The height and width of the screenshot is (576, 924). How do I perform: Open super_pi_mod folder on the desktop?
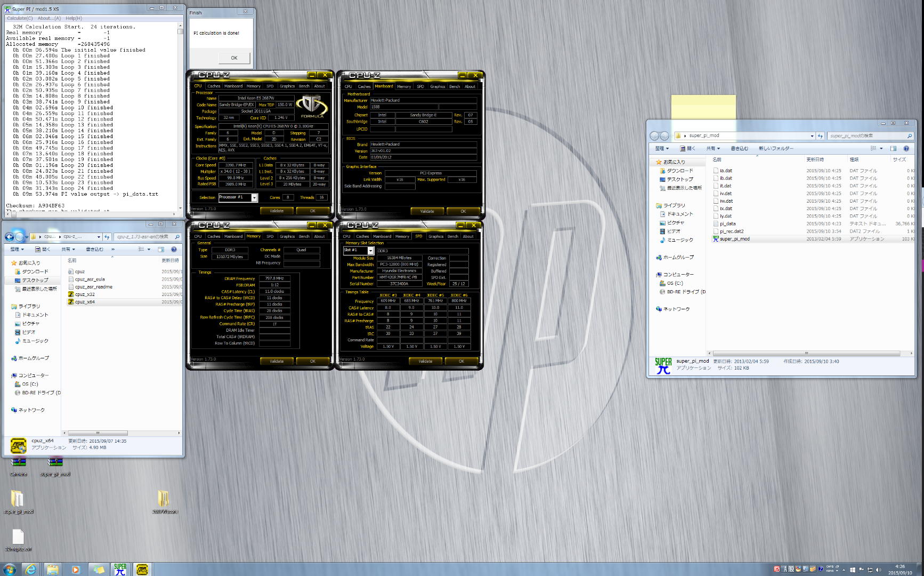tap(18, 502)
